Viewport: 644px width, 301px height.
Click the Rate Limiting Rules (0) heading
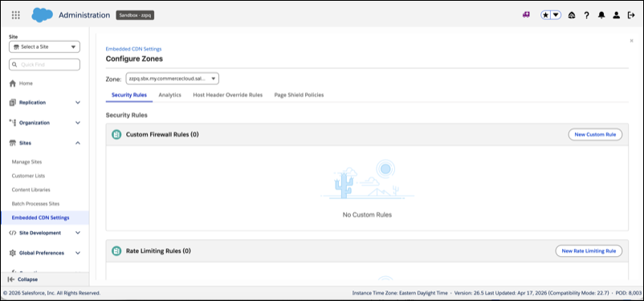158,250
